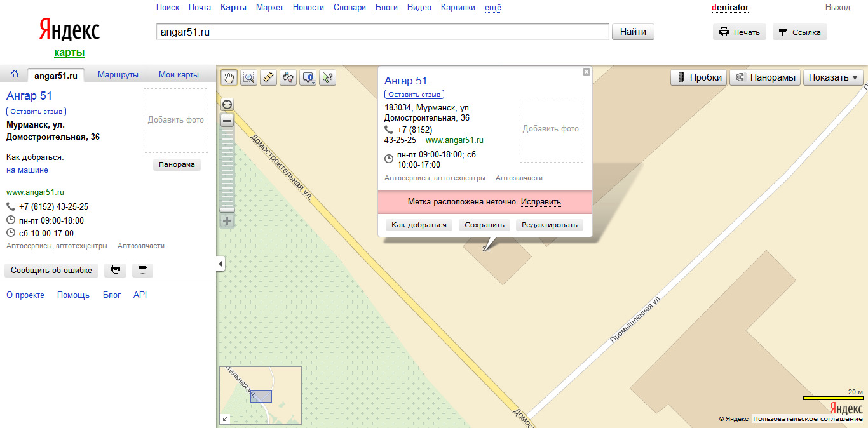Viewport: 868px width, 428px height.
Task: Click Добавить фото box in balloon
Action: pos(551,130)
